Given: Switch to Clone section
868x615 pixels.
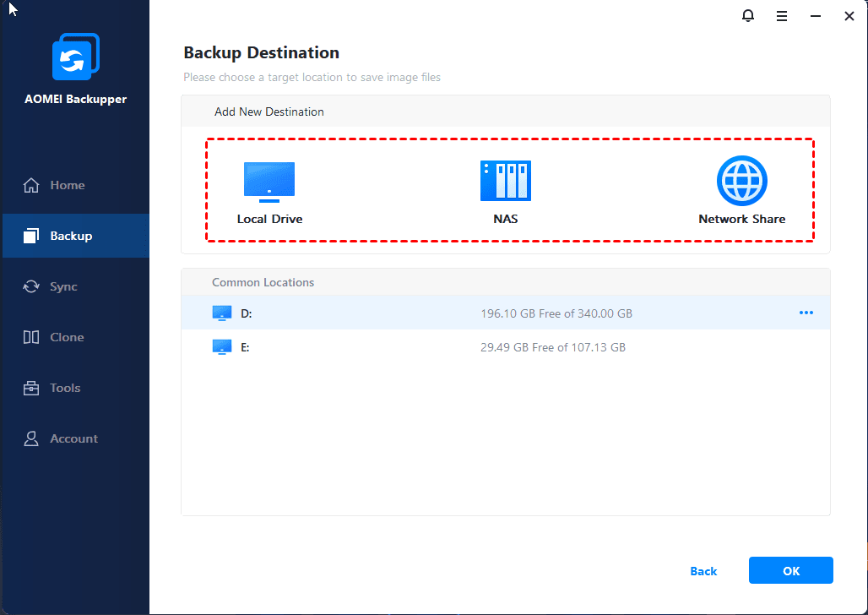Looking at the screenshot, I should 67,337.
